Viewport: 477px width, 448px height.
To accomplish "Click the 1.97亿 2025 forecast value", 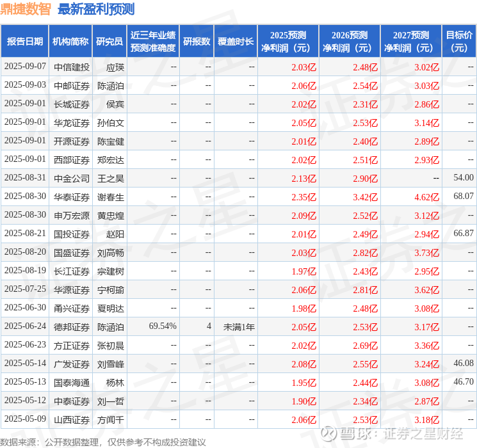I will pos(304,271).
